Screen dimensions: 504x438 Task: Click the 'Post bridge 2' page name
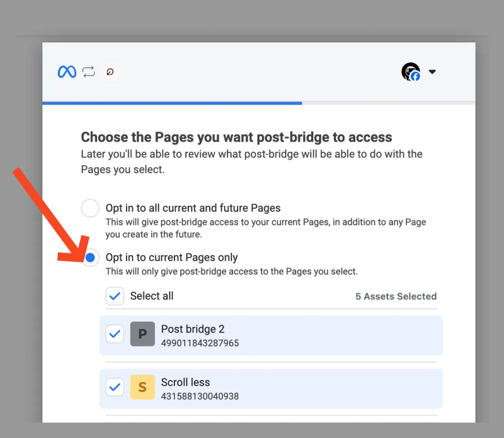[193, 329]
